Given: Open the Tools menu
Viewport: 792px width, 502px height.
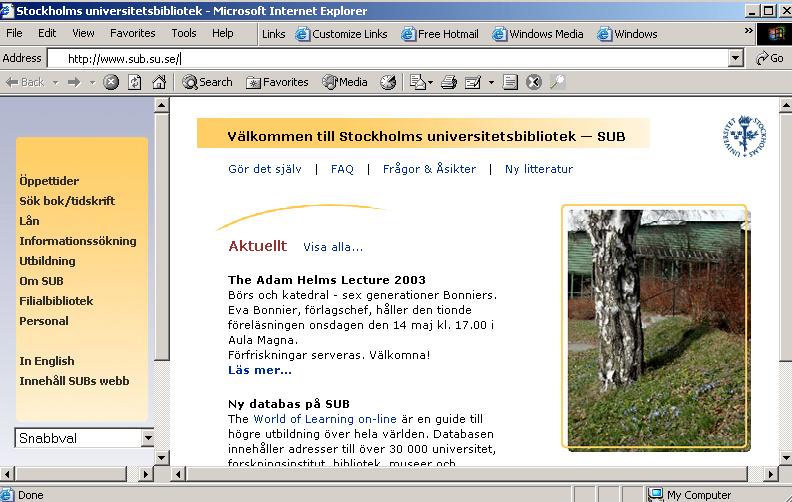Looking at the screenshot, I should [x=184, y=33].
